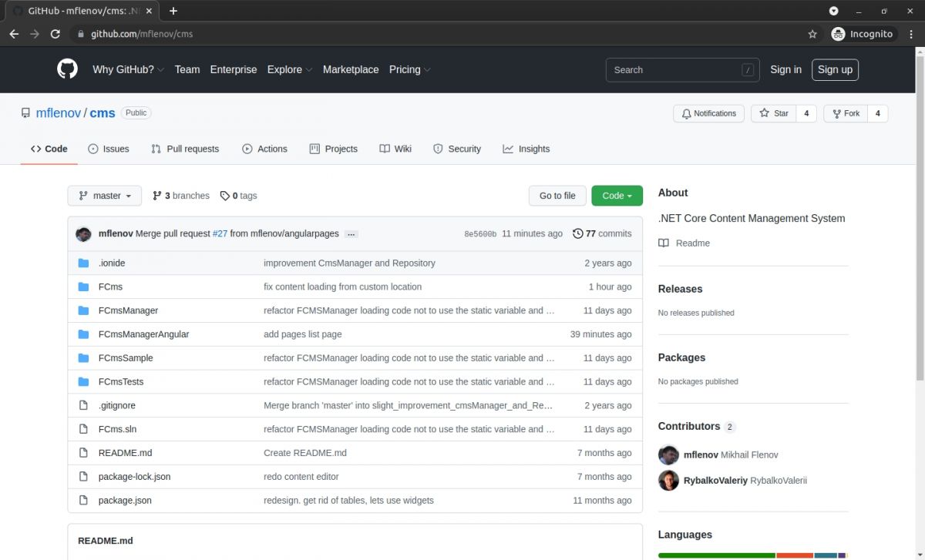Click the FCmsTests folder icon
Screen dimensions: 925x560
(83, 381)
